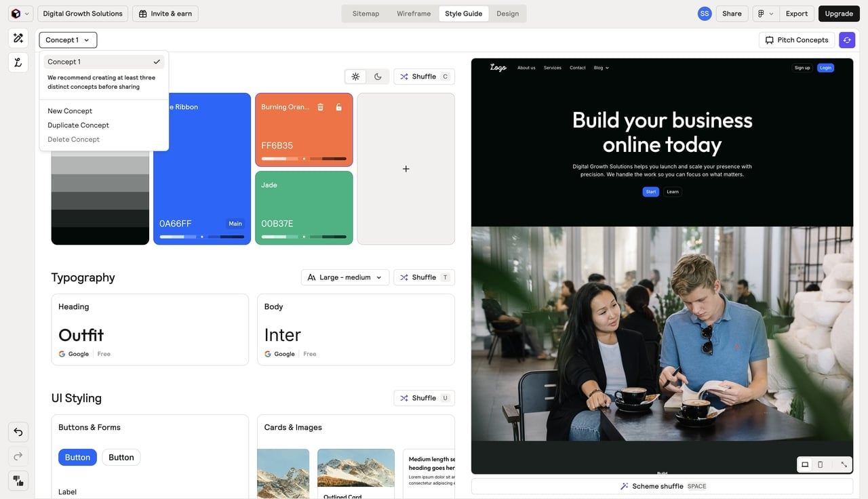Switch to the Wireframe tab
Image resolution: width=868 pixels, height=499 pixels.
tap(414, 14)
